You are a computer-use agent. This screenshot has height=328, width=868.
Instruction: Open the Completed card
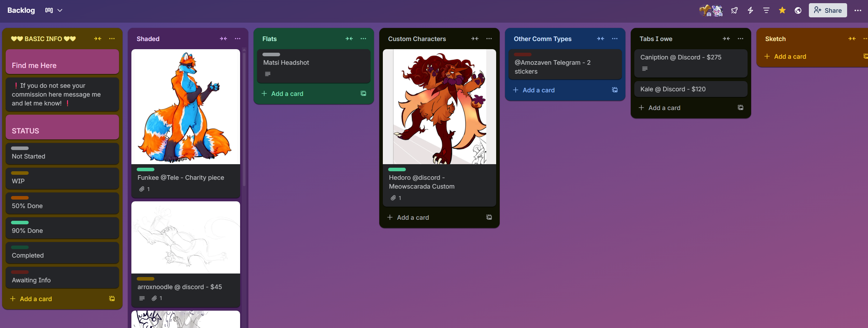point(62,253)
